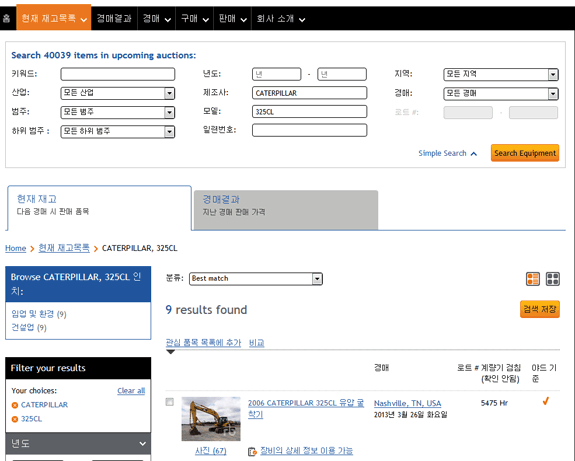Open the 지역 (region) dropdown
Screen dimensions: 575x461
click(x=501, y=74)
